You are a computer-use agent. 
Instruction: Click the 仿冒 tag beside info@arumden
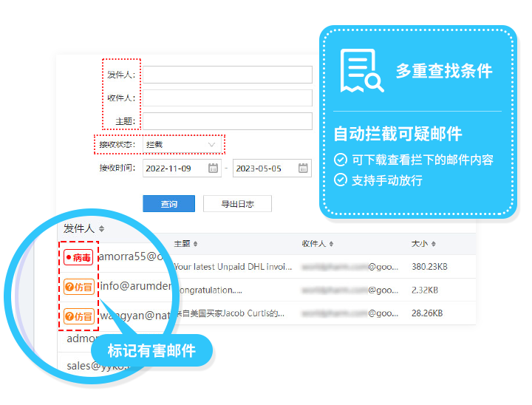(x=78, y=287)
